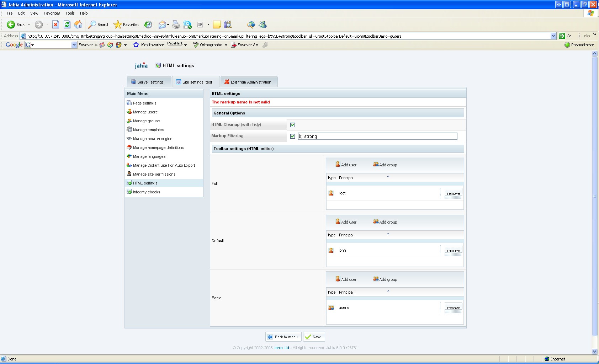Click the users group icon in Basic list
Screen dimensions: 599x364
click(x=331, y=307)
